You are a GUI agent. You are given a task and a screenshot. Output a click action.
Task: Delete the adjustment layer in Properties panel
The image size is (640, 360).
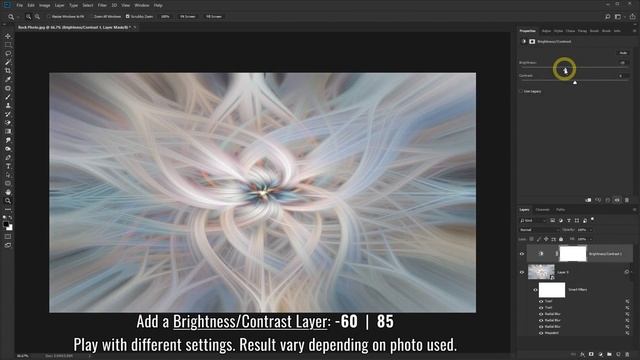point(627,200)
